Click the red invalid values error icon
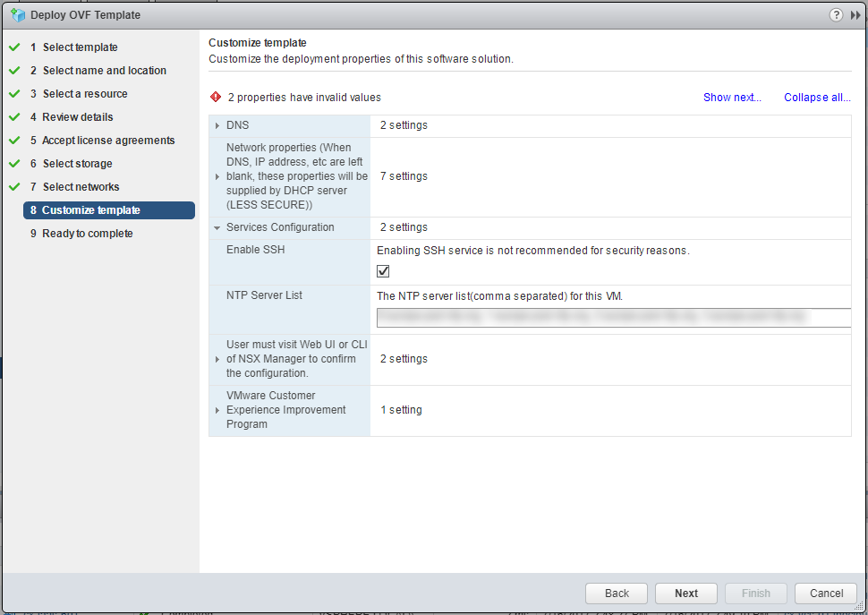This screenshot has height=615, width=868. pos(216,98)
